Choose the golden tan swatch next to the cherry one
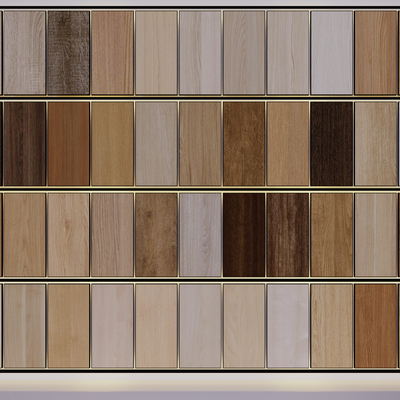This screenshot has height=400, width=400. coord(112,144)
